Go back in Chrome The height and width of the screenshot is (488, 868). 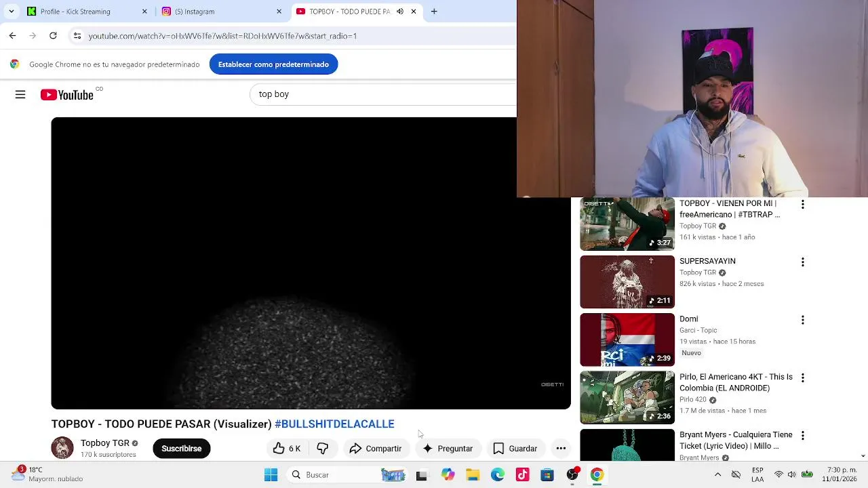[12, 36]
